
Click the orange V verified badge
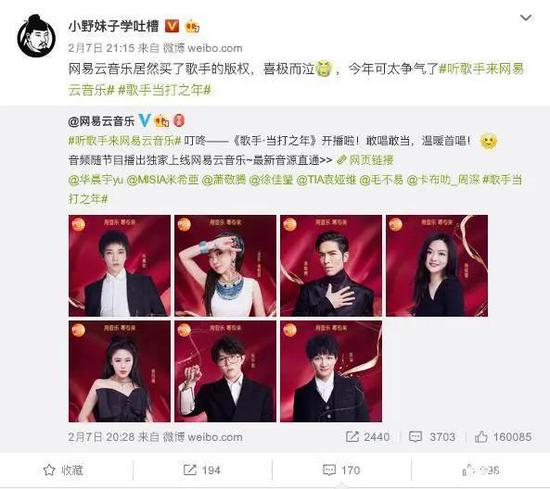[172, 26]
